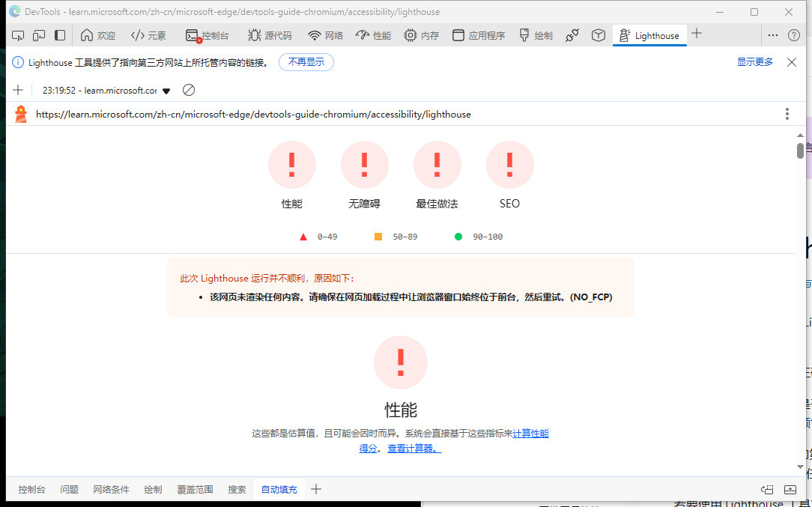This screenshot has height=507, width=812.
Task: Click the Edge DevTools title bar icon
Action: tap(15, 11)
